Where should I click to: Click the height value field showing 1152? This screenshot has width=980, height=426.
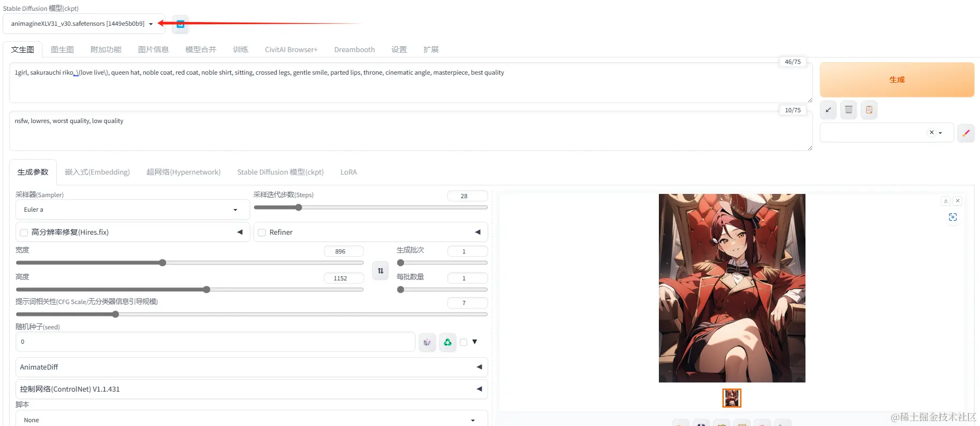[344, 278]
